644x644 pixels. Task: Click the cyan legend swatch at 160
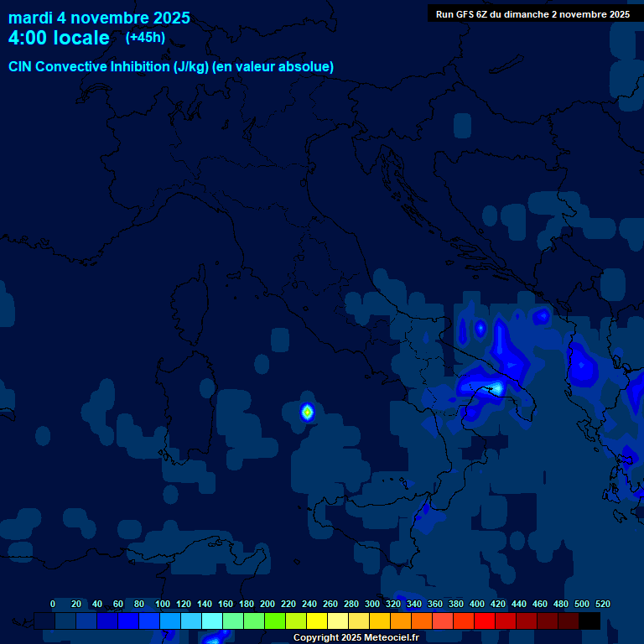point(233,621)
